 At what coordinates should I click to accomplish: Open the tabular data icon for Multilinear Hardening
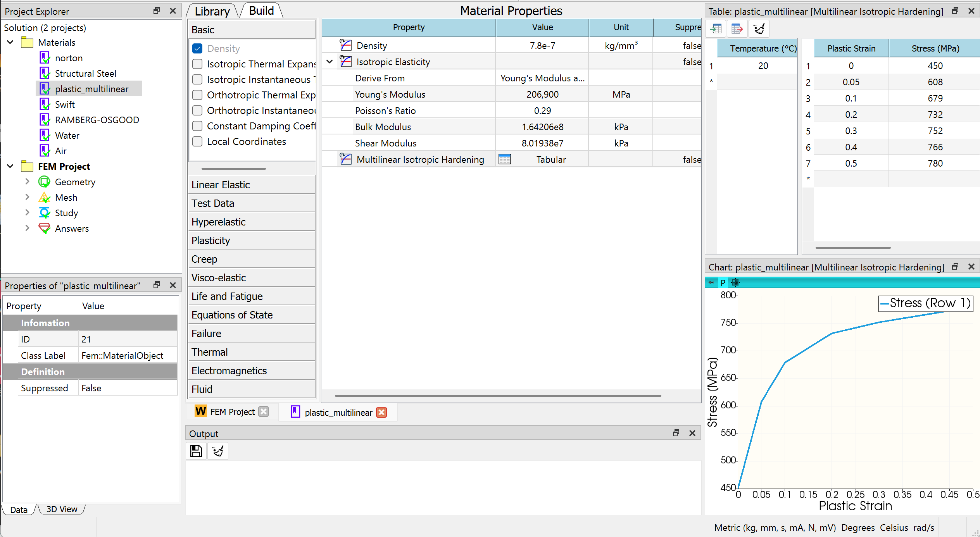click(x=505, y=159)
